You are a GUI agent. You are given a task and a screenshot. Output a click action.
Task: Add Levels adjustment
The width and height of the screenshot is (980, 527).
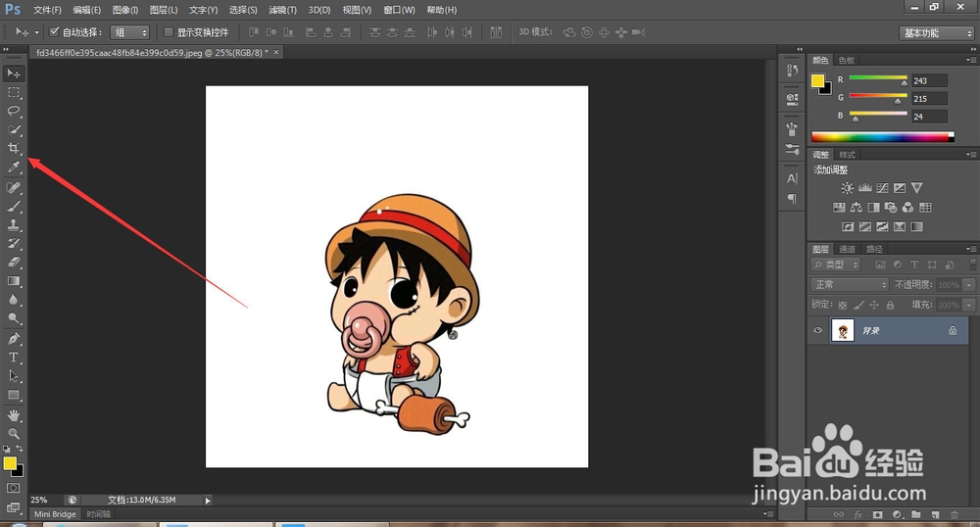[x=865, y=188]
